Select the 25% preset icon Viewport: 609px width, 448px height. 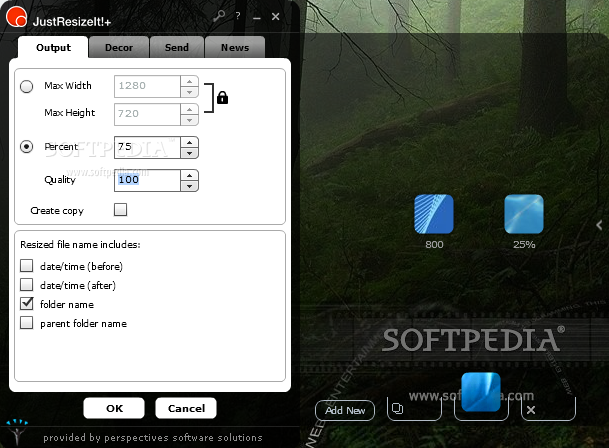[x=524, y=214]
